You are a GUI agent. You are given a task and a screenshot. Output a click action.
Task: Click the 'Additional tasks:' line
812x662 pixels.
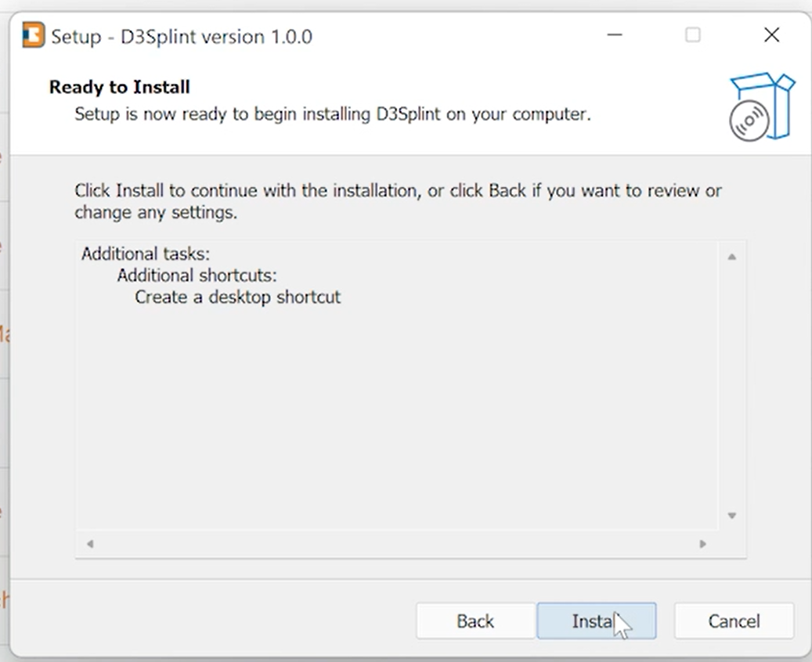[x=146, y=254]
